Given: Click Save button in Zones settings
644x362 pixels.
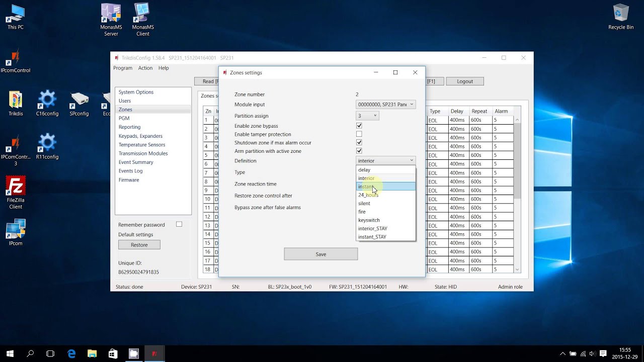Looking at the screenshot, I should pyautogui.click(x=320, y=254).
